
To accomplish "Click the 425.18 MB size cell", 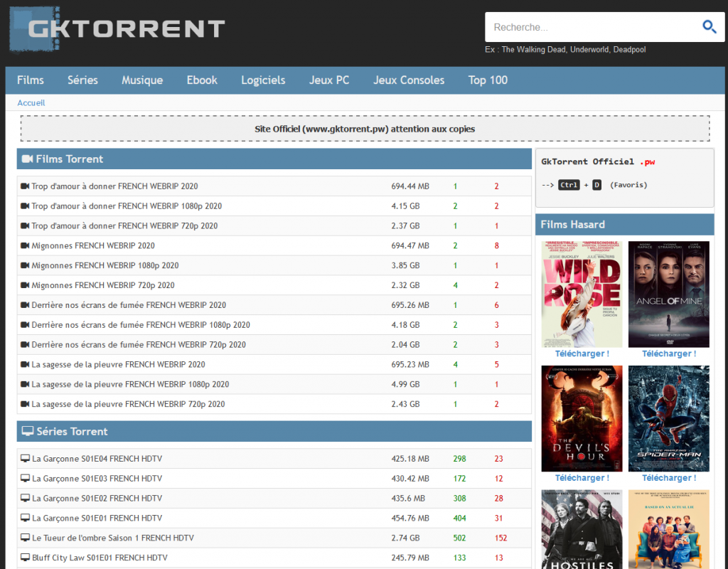I will click(x=410, y=459).
